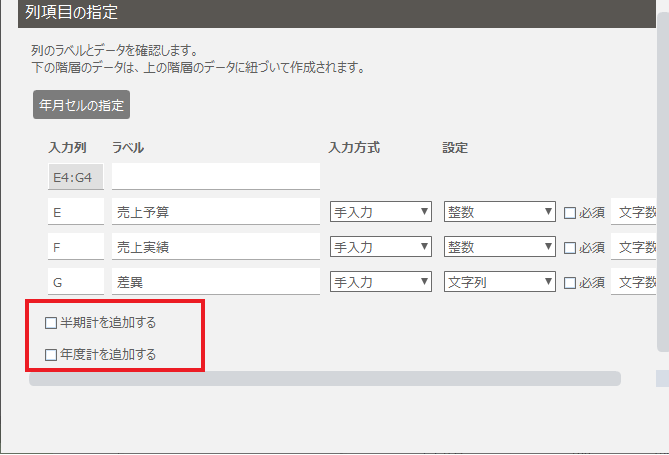
Task: Check 必須 for the 売上実績 row
Action: pos(570,247)
